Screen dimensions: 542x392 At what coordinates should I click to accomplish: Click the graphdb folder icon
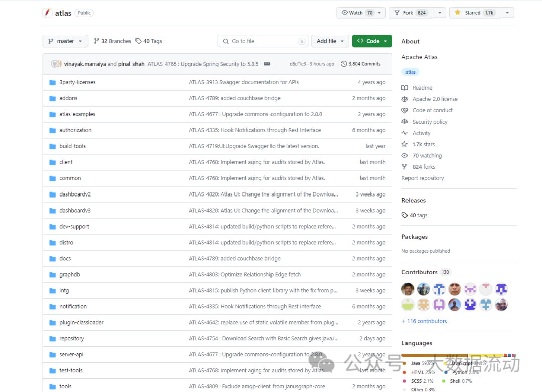[x=53, y=275]
